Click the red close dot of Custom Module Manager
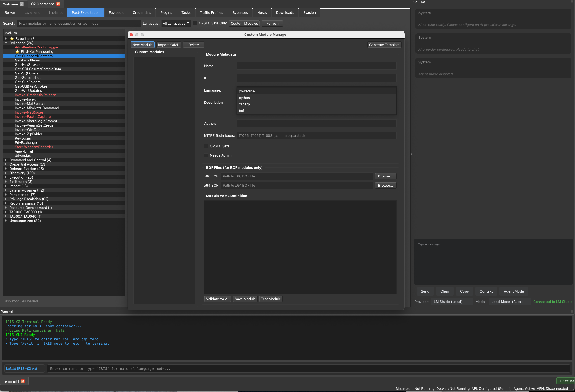Screen dimensions: 575x392 [131, 35]
